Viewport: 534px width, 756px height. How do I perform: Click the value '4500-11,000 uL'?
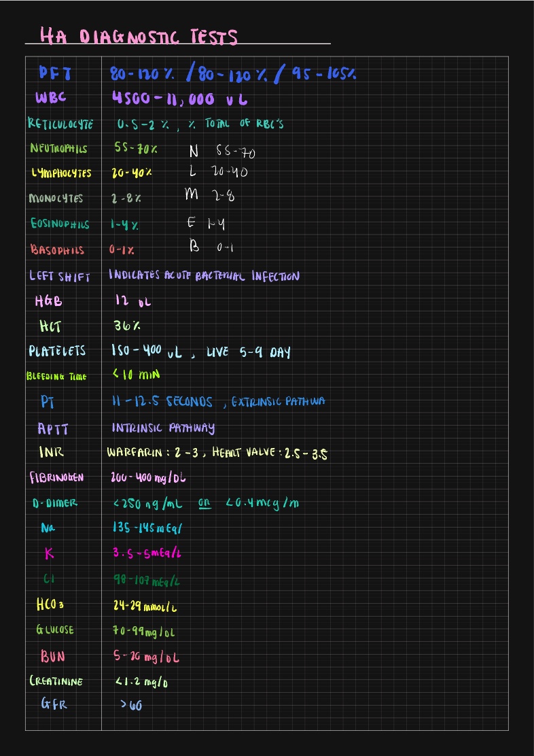click(x=180, y=99)
